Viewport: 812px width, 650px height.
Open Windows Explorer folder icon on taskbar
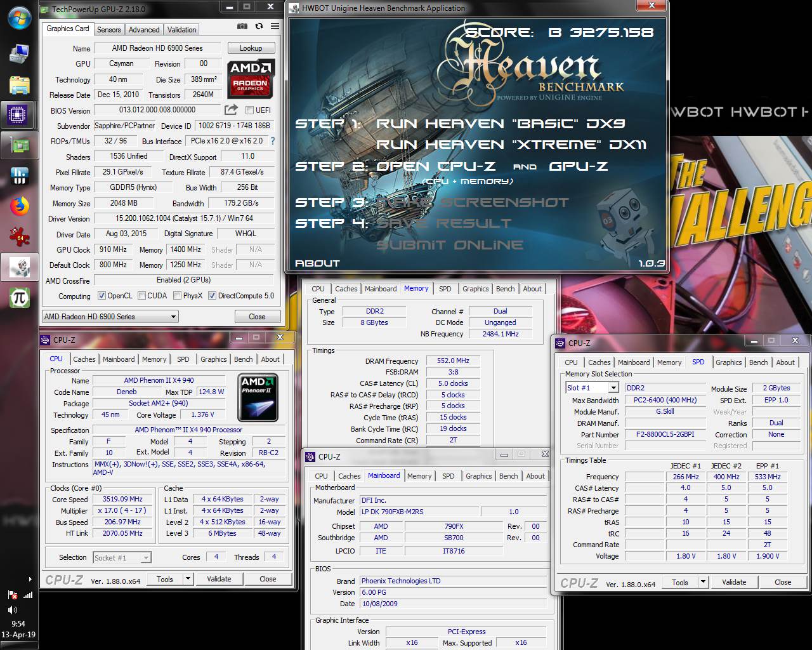20,84
